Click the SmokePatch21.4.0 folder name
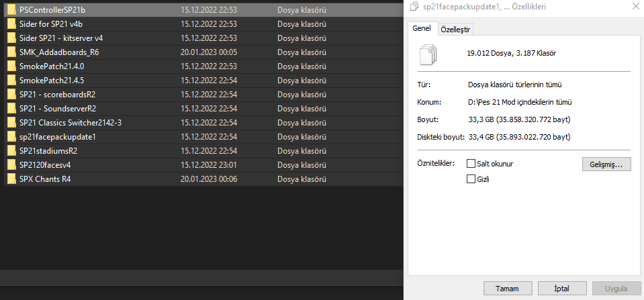The width and height of the screenshot is (644, 300). (x=52, y=66)
